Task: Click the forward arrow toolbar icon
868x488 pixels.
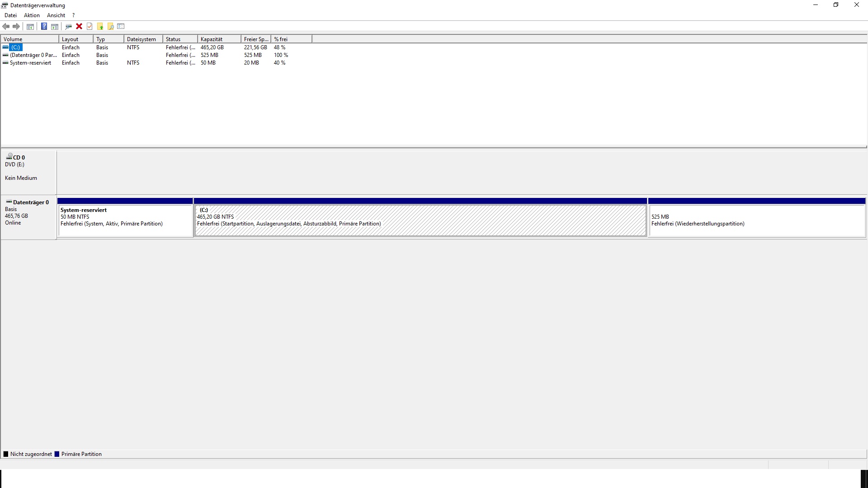Action: [16, 26]
